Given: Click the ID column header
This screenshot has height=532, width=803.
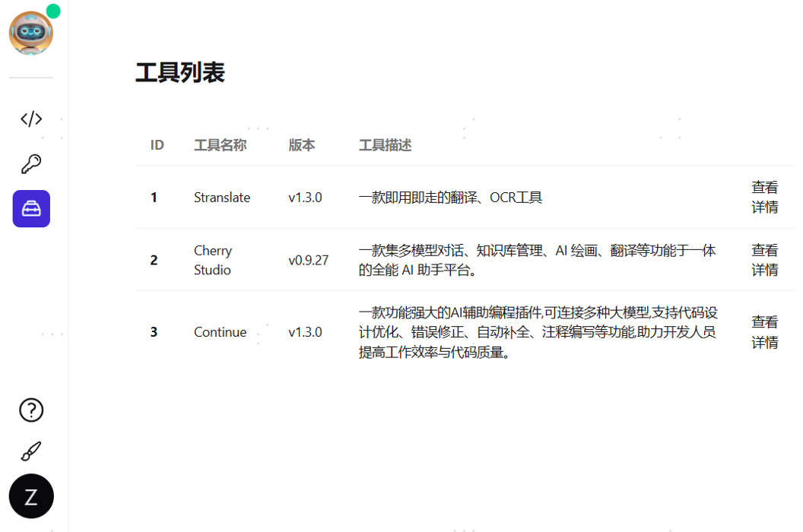Looking at the screenshot, I should pos(157,145).
